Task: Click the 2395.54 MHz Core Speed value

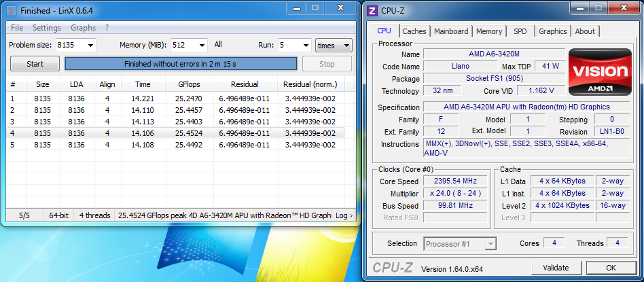Action: click(455, 181)
